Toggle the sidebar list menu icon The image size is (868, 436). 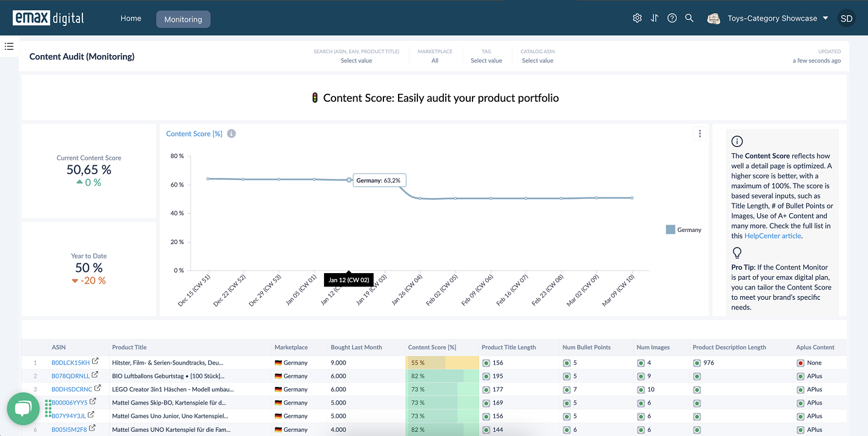click(x=9, y=46)
